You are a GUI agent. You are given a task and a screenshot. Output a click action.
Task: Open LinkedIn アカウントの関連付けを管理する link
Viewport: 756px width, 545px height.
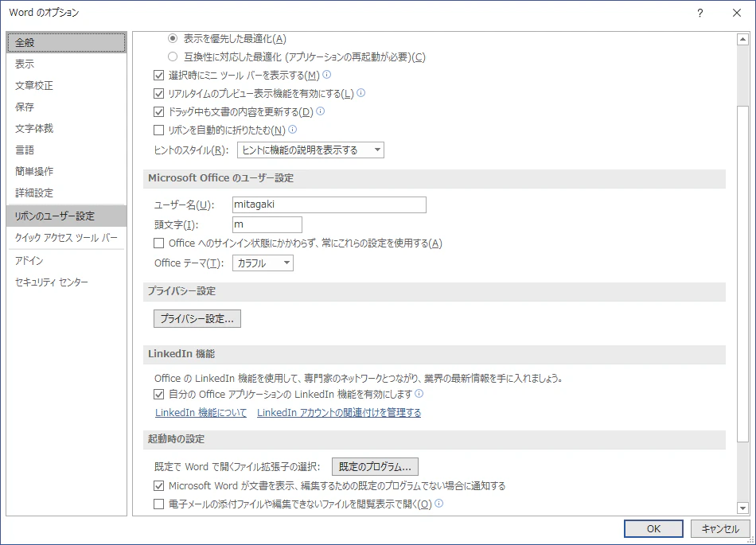pos(339,412)
